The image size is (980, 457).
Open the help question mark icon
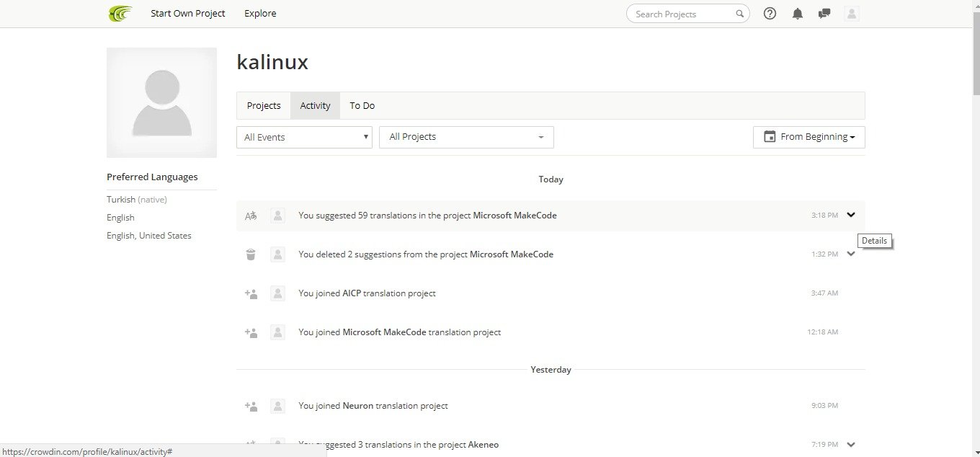tap(770, 14)
